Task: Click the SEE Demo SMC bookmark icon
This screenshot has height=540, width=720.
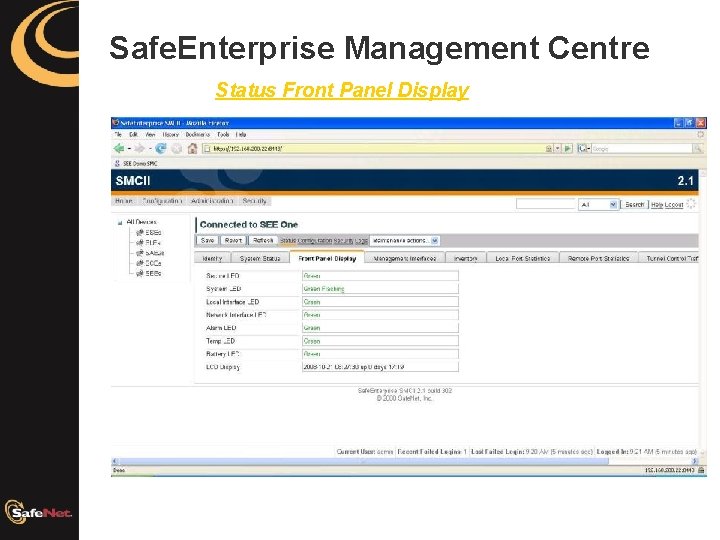Action: (x=117, y=163)
